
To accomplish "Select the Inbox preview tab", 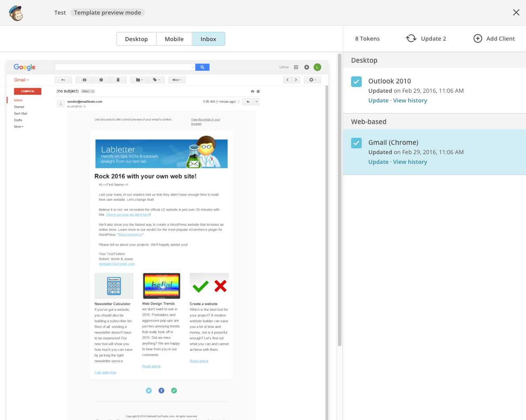I will (x=208, y=39).
